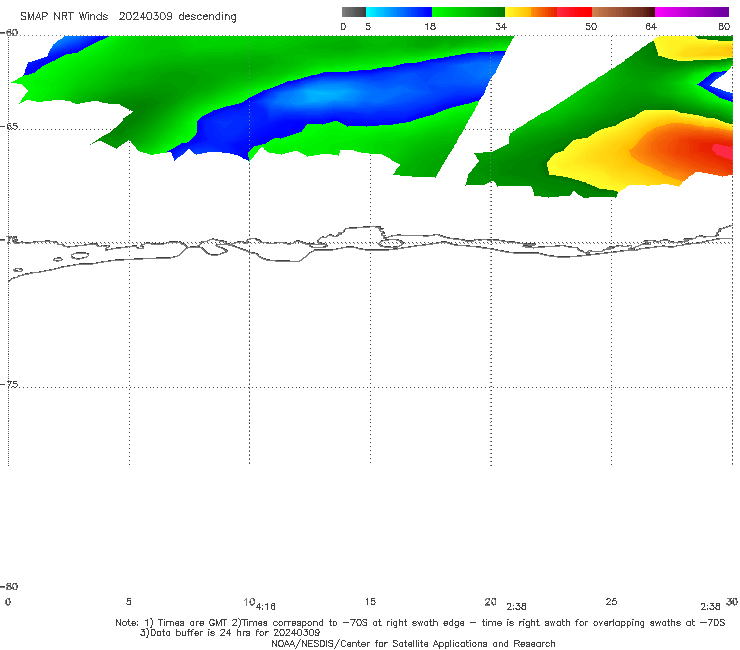Click the longitude axis label "30"
Screen dimensions: 740x650
click(732, 602)
